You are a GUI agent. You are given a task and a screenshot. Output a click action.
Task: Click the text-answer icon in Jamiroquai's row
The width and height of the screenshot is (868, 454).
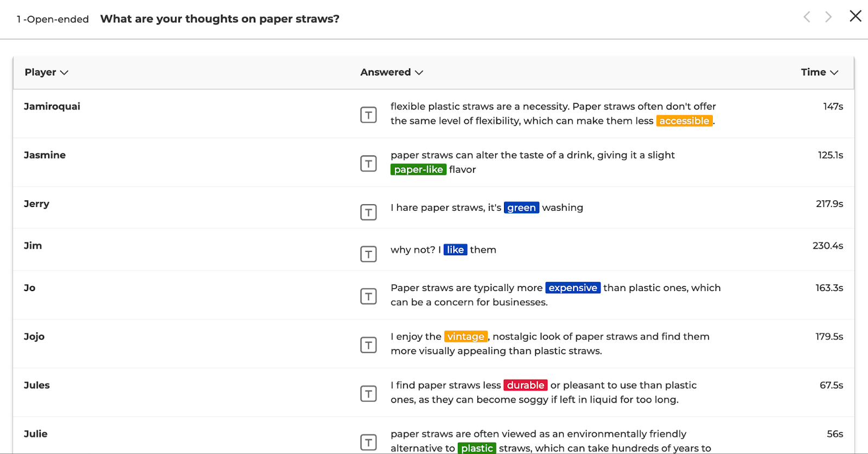tap(368, 115)
